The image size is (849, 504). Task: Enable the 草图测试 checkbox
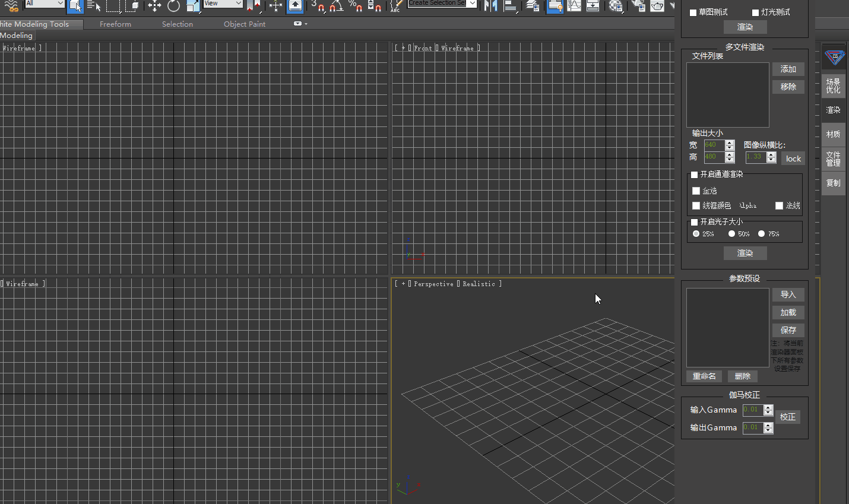coord(693,12)
